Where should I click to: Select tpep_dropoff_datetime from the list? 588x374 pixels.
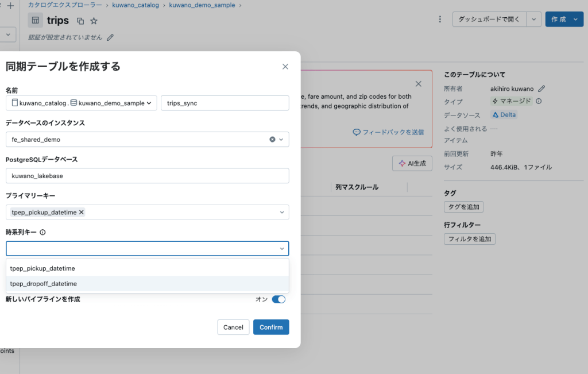point(44,284)
